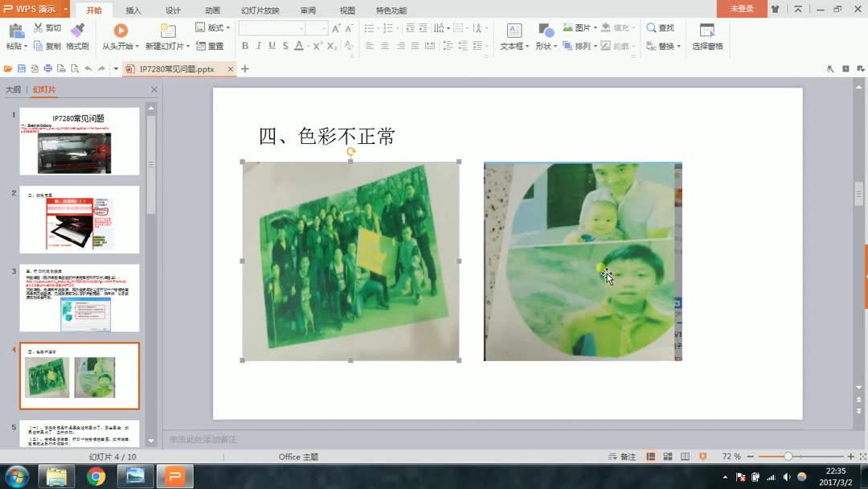Image resolution: width=868 pixels, height=489 pixels.
Task: Open the 形状 shapes dropdown
Action: 546,46
